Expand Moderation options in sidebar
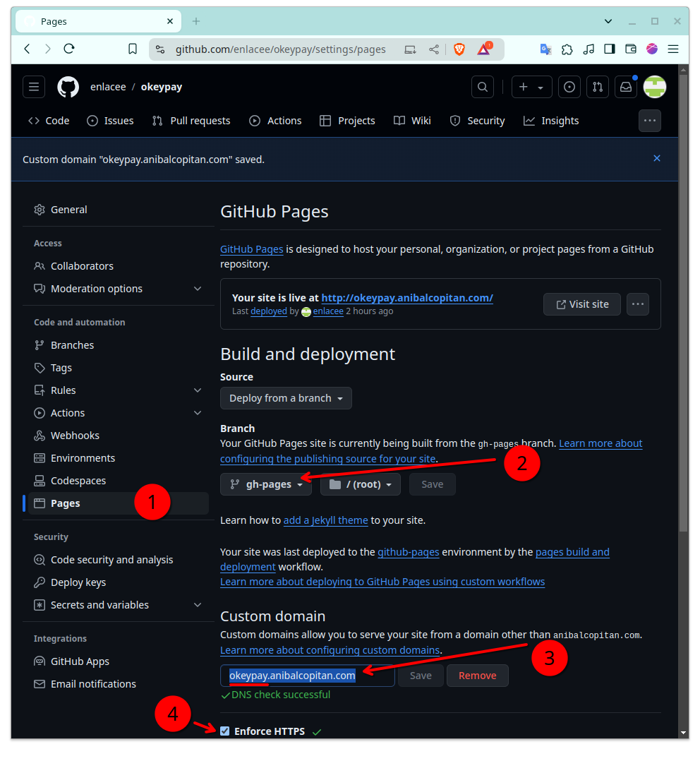Image resolution: width=700 pixels, height=761 pixels. [119, 289]
